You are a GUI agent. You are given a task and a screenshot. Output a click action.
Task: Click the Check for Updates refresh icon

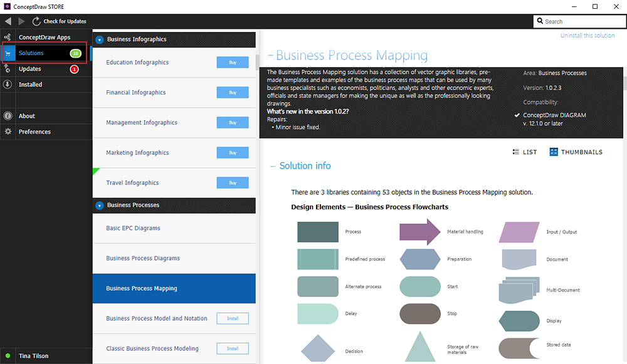pos(36,21)
